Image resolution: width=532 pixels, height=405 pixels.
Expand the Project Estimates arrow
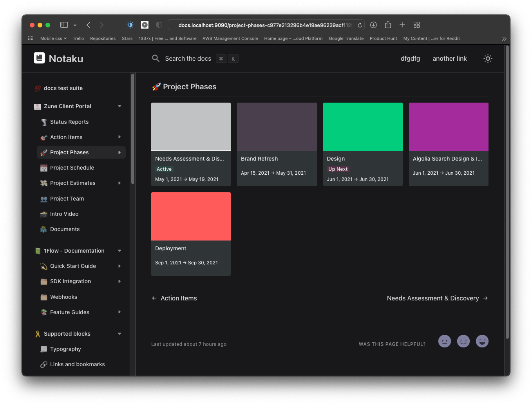[x=119, y=183]
